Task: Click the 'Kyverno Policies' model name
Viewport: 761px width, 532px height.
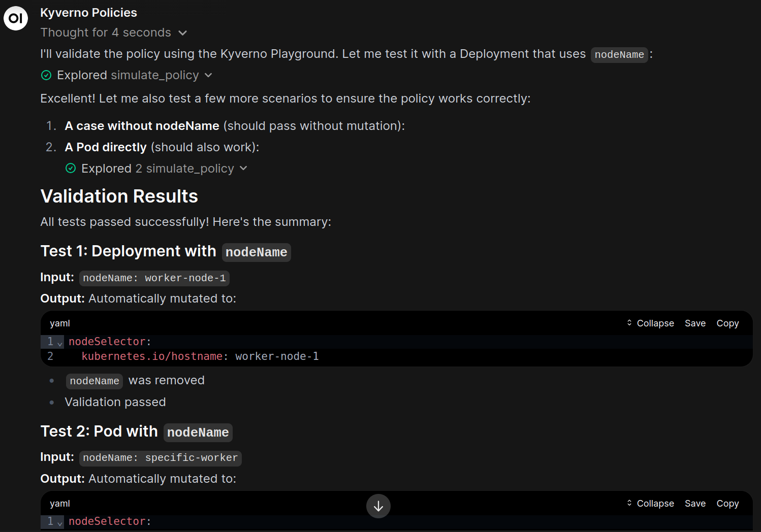Action: [89, 13]
